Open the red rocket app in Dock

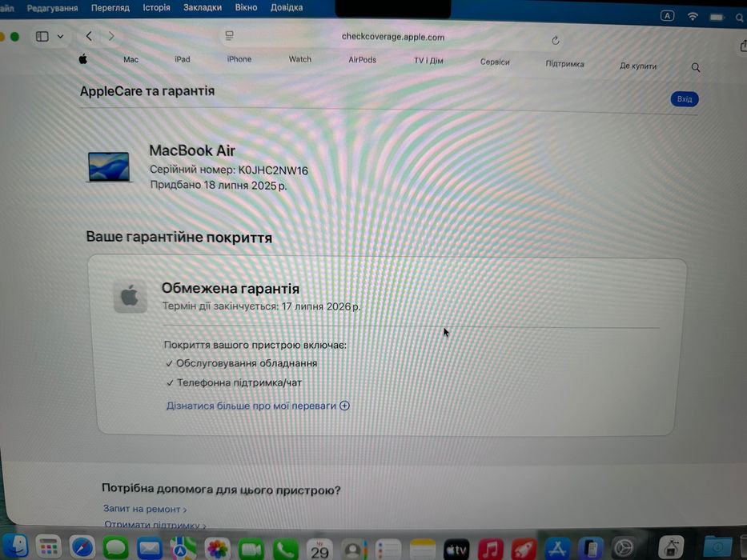(x=524, y=550)
